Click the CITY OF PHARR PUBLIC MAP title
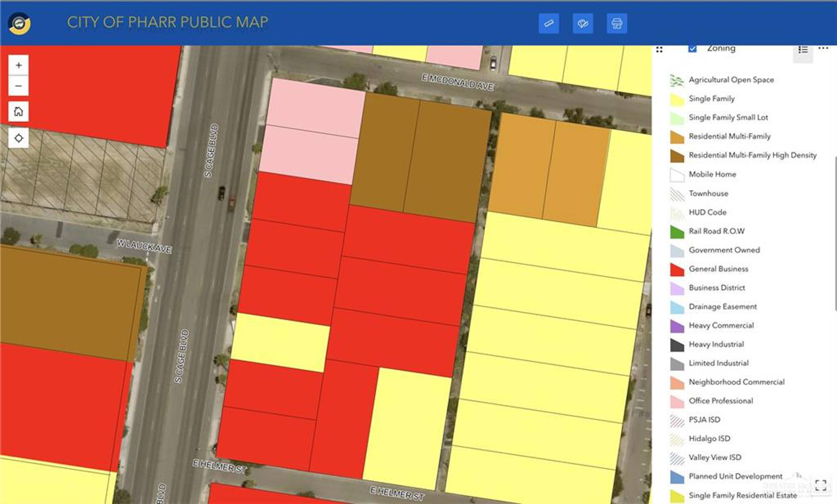837x504 pixels. 167,22
